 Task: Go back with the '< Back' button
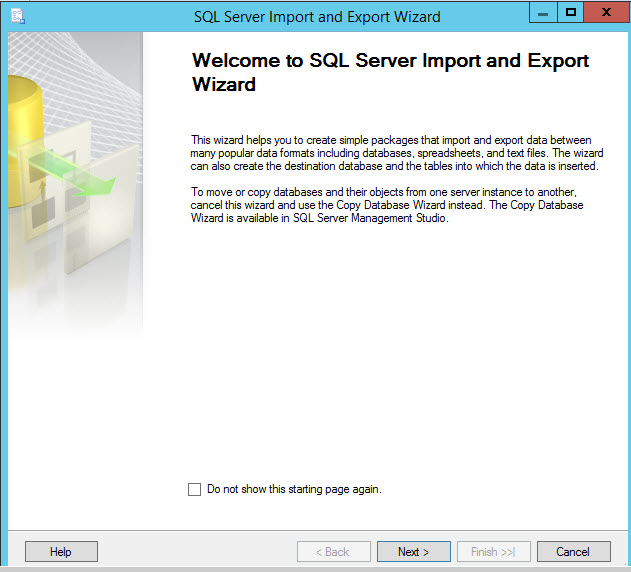point(334,551)
